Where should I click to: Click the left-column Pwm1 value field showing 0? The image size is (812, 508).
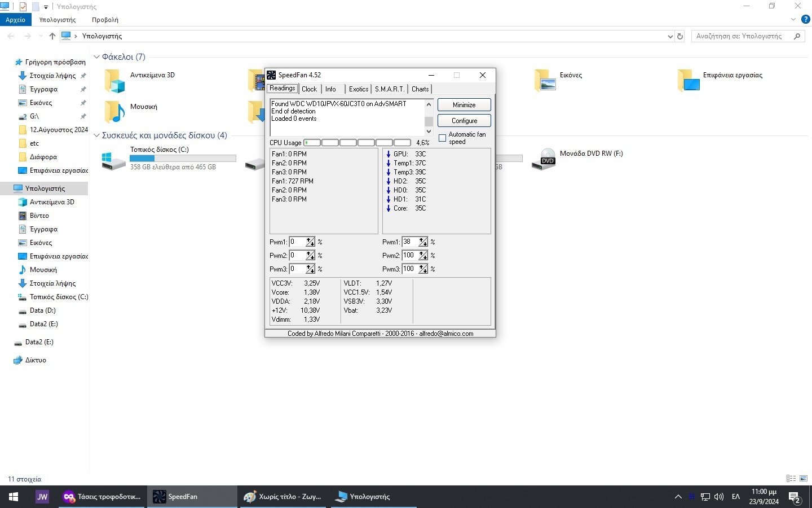click(297, 242)
